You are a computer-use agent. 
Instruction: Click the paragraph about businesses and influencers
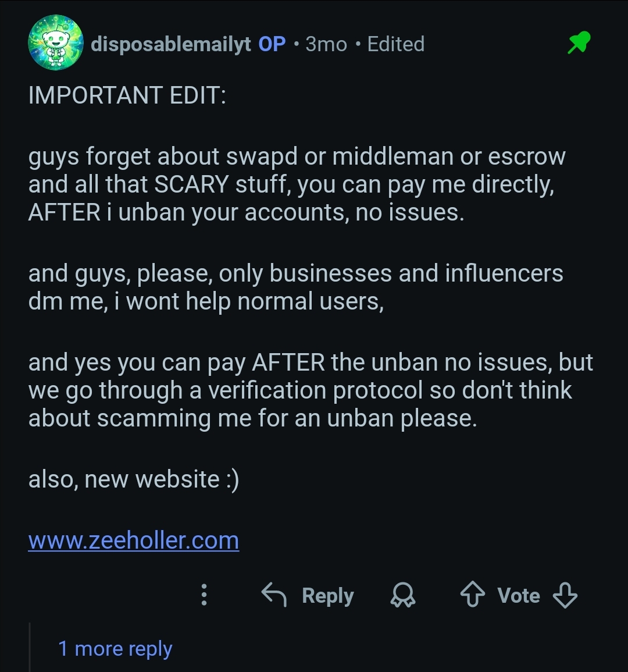tap(295, 287)
